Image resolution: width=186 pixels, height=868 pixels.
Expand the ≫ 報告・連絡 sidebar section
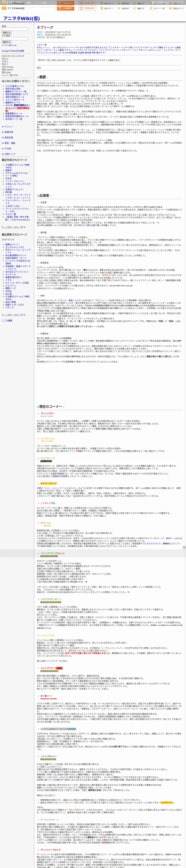8,143
